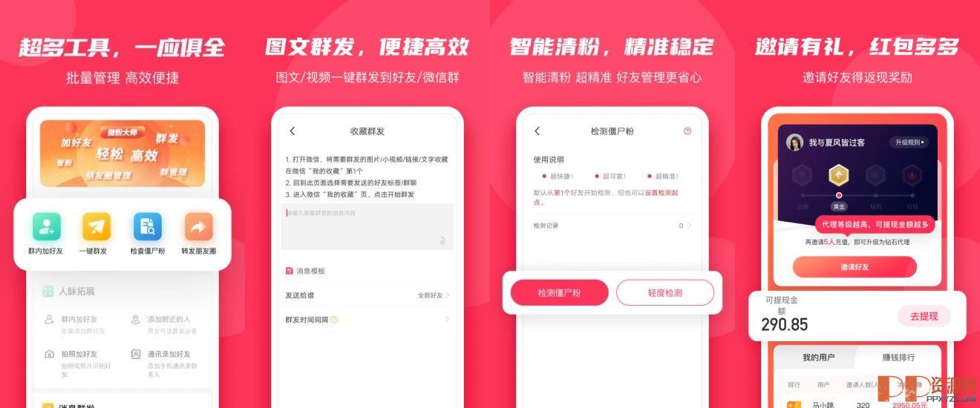Go back from 收藏群发 page
Viewport: 980px width, 408px height.
click(293, 131)
